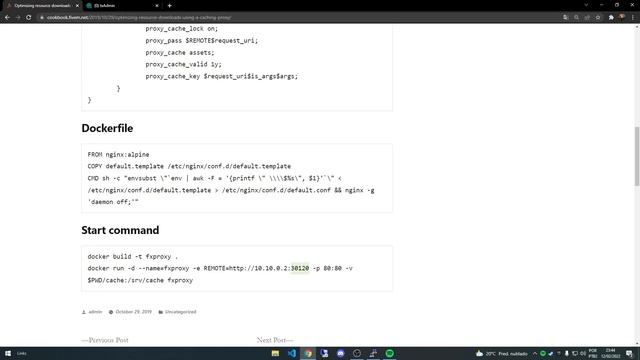
Task: Open the taskbar clock and calendar
Action: point(610,353)
